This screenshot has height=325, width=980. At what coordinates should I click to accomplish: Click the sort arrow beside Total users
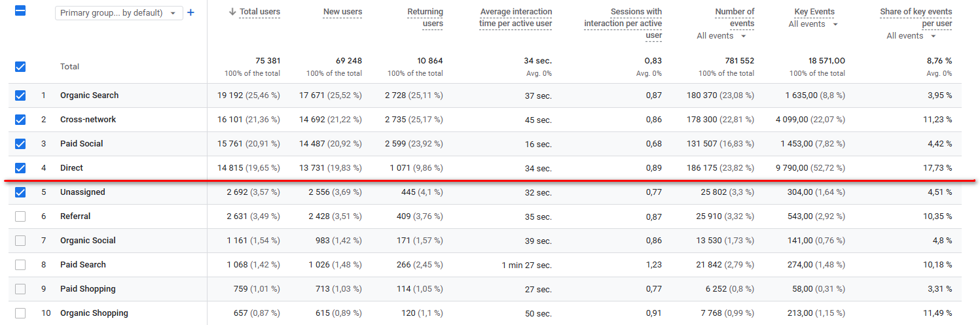pos(232,12)
